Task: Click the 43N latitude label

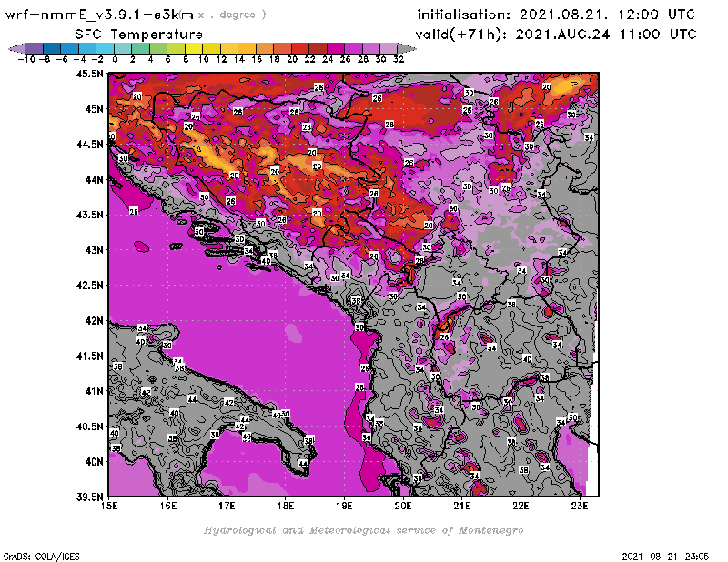Action: [x=94, y=250]
